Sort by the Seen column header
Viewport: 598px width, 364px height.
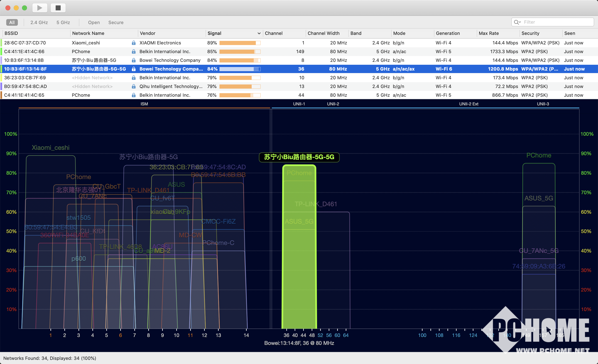[x=580, y=33]
